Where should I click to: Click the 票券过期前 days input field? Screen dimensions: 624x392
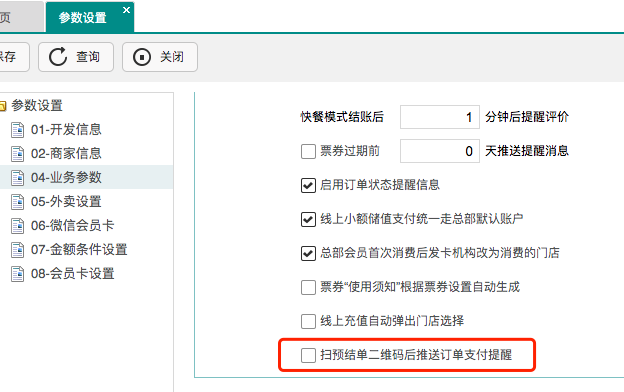(x=440, y=151)
